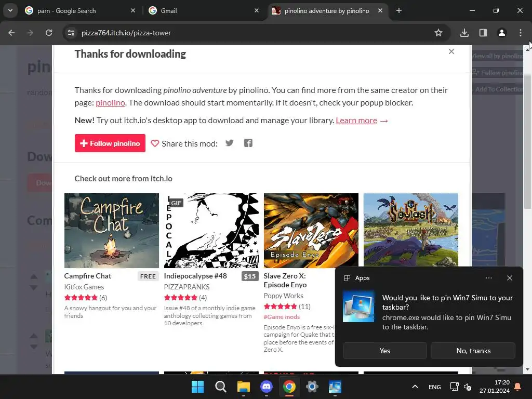The height and width of the screenshot is (399, 532).
Task: Open Settings gear in the taskbar
Action: point(312,387)
